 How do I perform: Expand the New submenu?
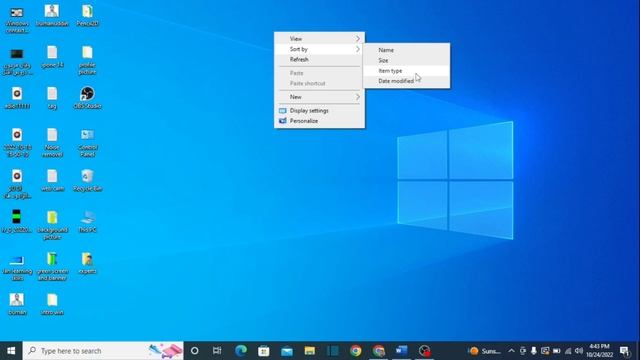click(x=320, y=97)
